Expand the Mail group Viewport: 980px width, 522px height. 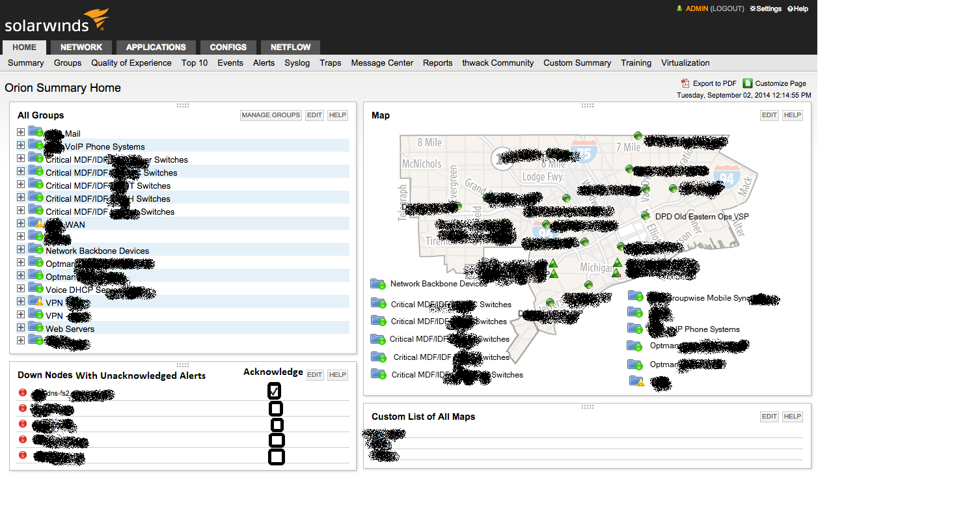pyautogui.click(x=21, y=133)
